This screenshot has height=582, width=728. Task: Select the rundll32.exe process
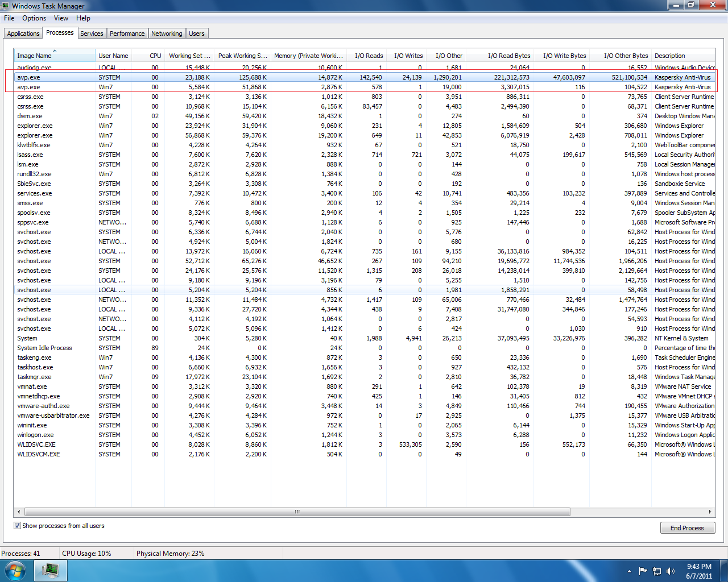pos(365,174)
